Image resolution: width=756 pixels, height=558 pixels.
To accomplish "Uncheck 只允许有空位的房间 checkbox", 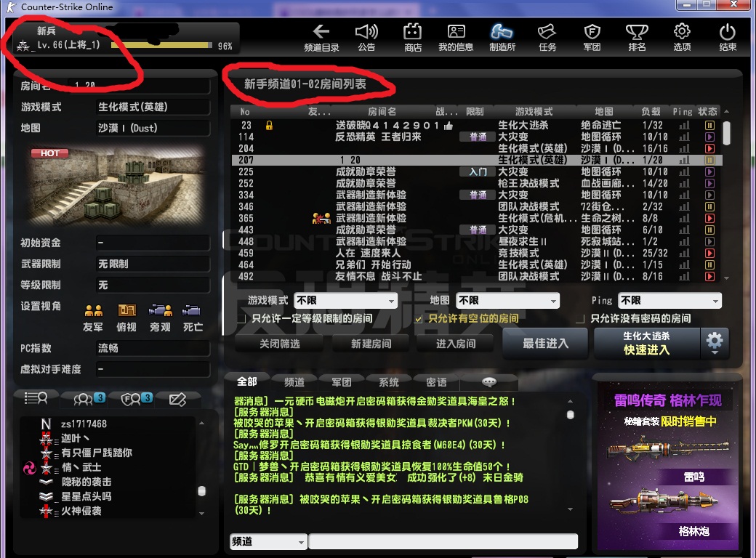I will [419, 319].
